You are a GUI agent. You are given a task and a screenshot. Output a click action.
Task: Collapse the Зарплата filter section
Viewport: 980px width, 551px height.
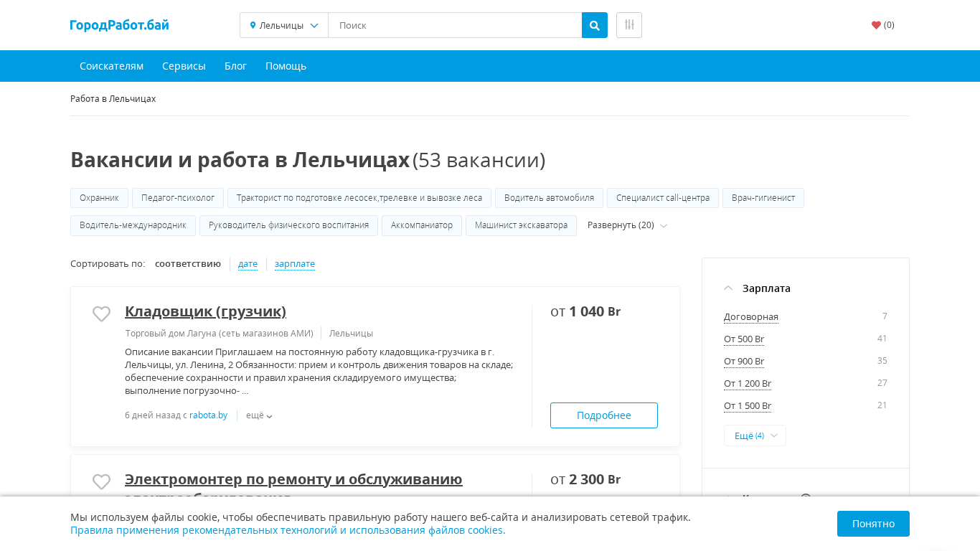coord(728,288)
